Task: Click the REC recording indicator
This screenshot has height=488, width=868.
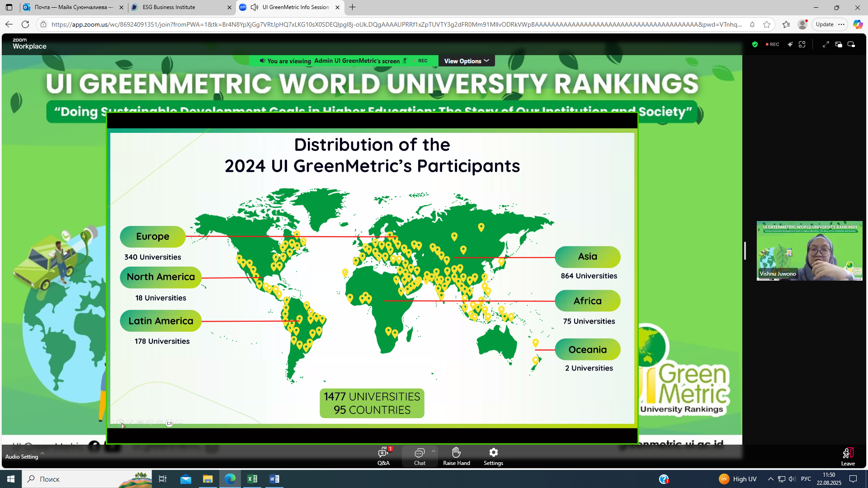Action: point(772,44)
